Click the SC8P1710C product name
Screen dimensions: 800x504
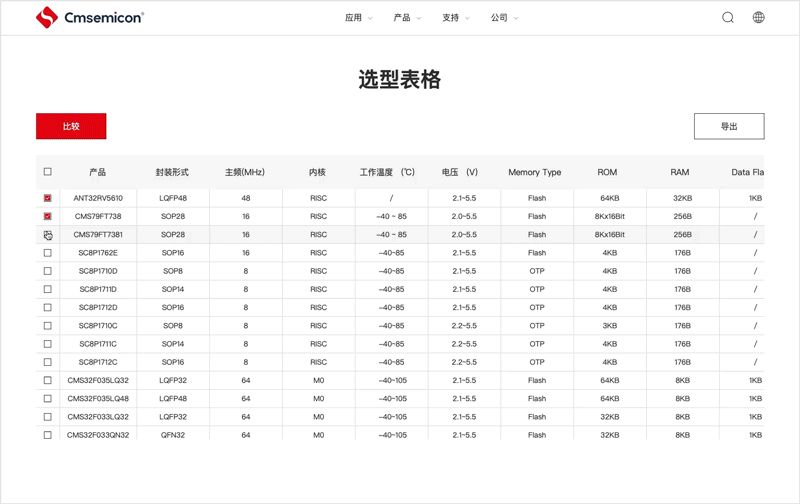pos(98,325)
